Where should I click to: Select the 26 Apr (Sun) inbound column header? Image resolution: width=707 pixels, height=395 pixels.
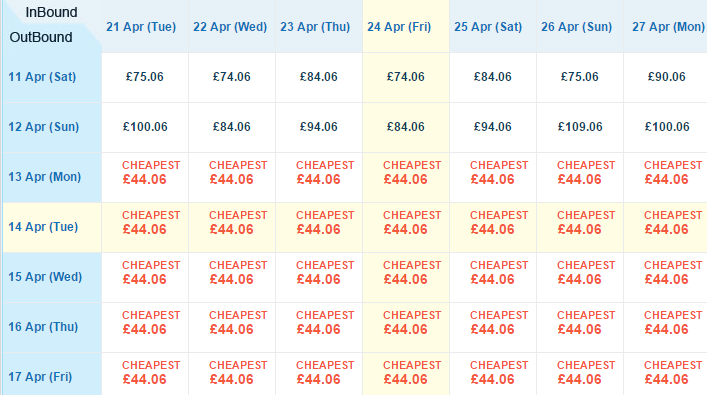coord(577,27)
